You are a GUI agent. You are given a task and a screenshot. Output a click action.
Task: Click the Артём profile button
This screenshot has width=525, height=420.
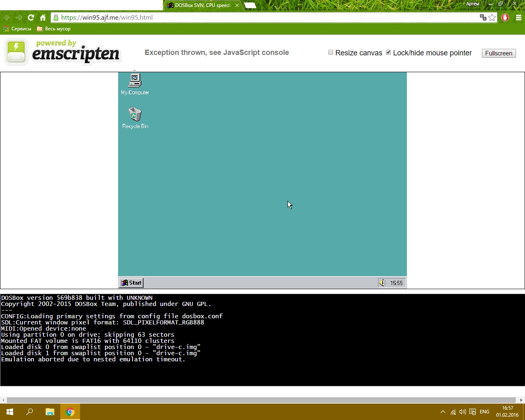(472, 4)
